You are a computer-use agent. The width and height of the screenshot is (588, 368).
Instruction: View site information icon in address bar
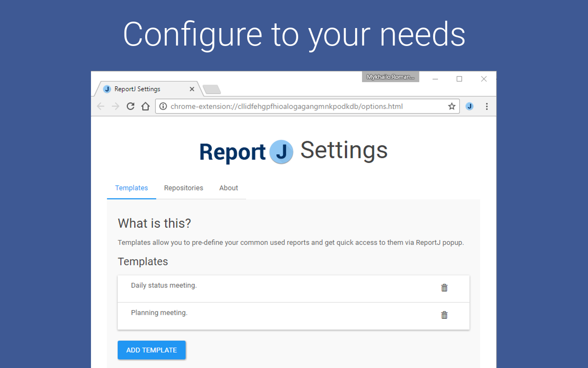pyautogui.click(x=163, y=106)
